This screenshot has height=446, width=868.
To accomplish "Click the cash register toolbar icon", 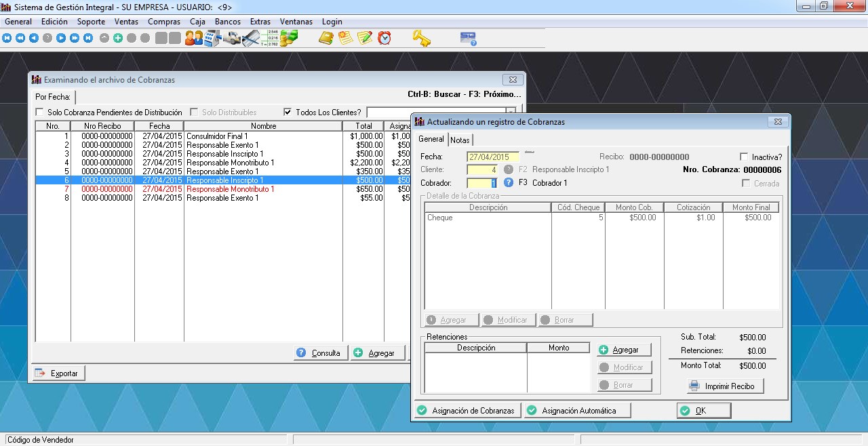I will 213,38.
